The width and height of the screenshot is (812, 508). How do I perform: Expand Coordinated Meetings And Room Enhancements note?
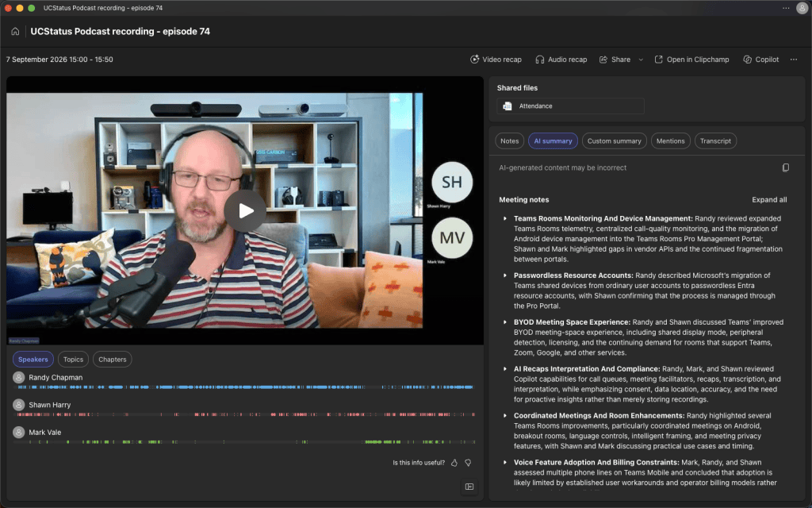[505, 416]
